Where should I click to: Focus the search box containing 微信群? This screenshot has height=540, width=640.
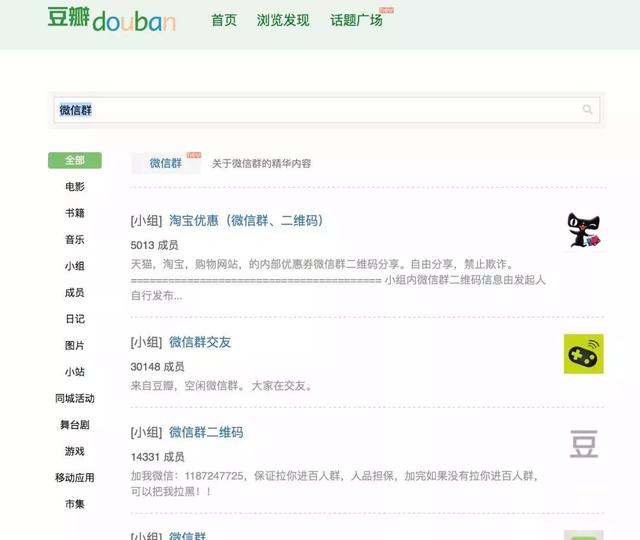tap(327, 110)
